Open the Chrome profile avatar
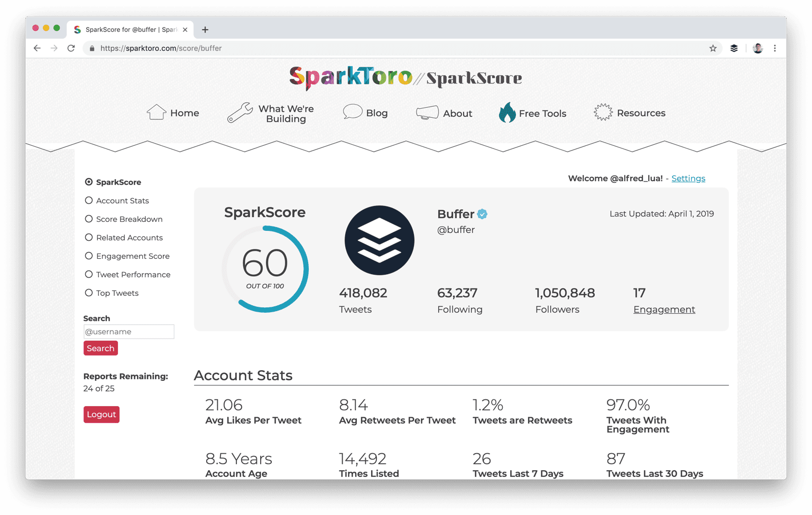 [758, 48]
